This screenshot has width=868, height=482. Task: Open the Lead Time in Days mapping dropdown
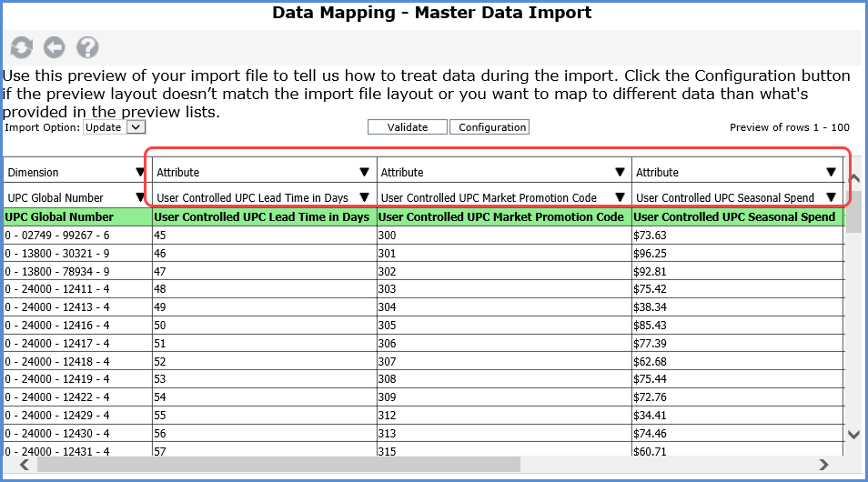(364, 197)
